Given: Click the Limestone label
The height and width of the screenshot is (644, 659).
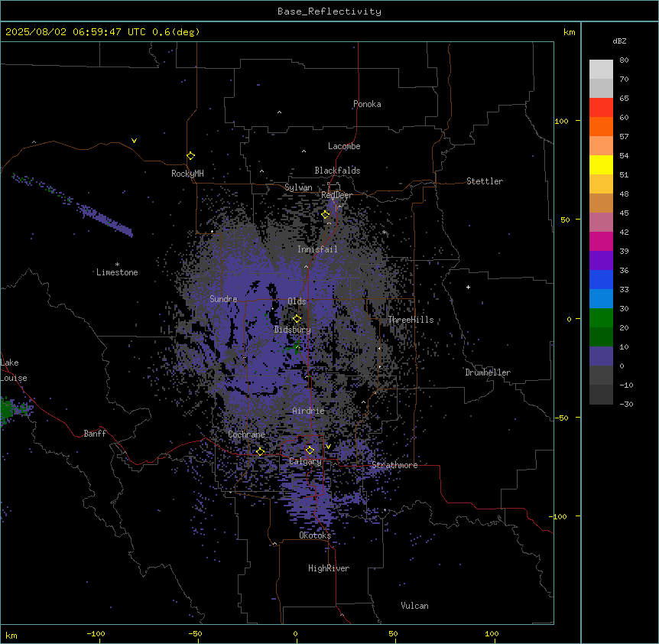Looking at the screenshot, I should click(117, 272).
